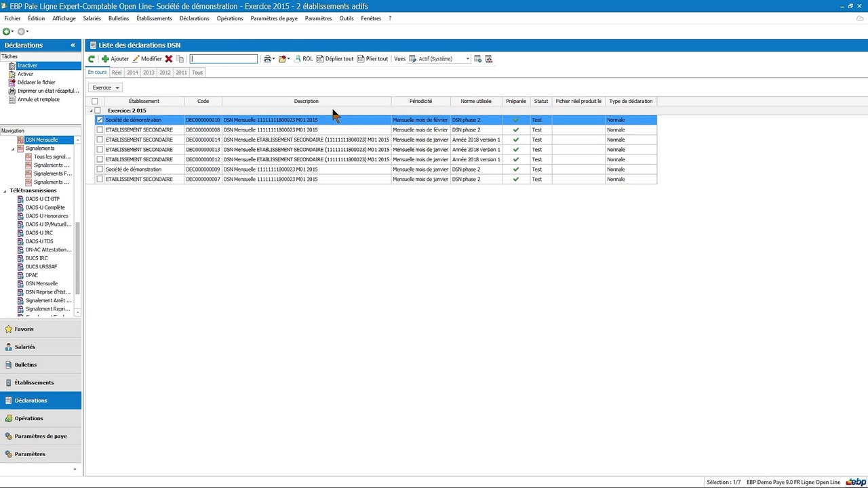
Task: Click Plier tout to collapse groups
Action: click(x=373, y=59)
